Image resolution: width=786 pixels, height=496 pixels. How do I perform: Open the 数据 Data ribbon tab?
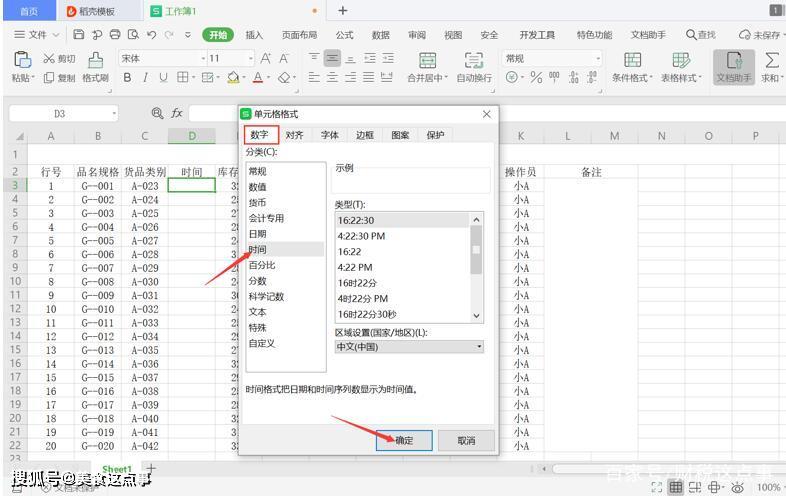click(x=381, y=35)
